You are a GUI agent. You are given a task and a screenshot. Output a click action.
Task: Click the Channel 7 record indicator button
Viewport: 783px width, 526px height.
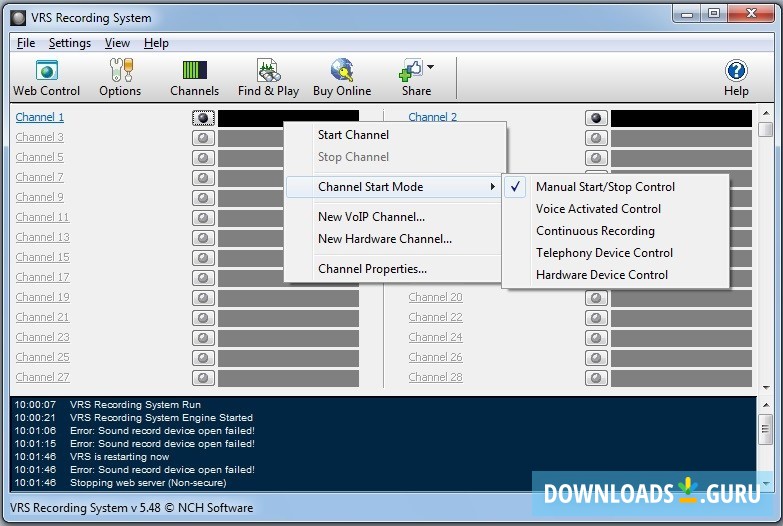(x=203, y=178)
